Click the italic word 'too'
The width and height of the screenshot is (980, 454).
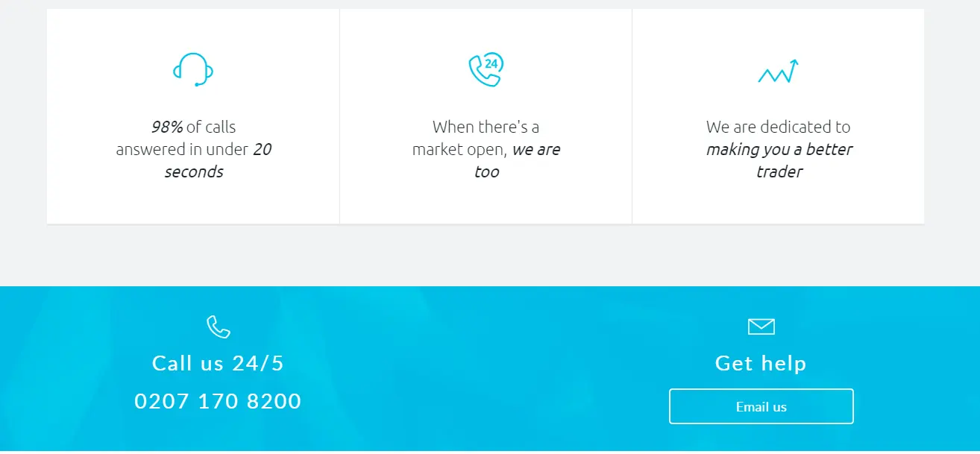(x=486, y=171)
